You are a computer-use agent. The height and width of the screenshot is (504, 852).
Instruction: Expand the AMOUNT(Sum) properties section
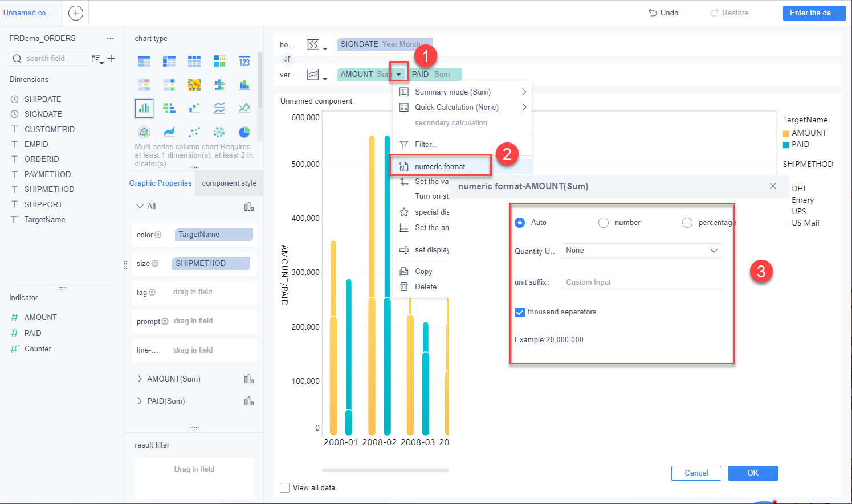tap(140, 379)
